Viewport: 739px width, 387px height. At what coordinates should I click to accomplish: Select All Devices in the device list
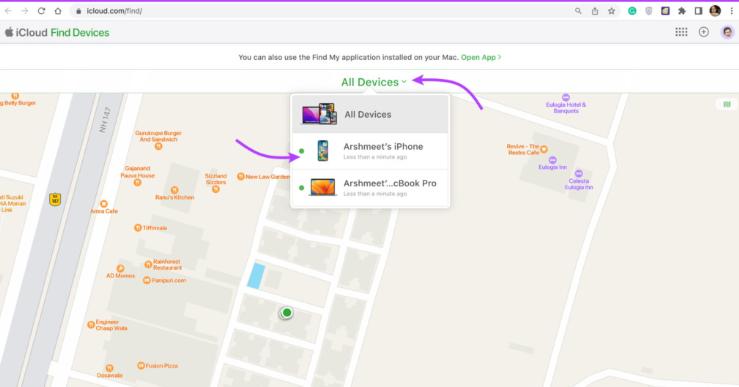coord(370,115)
